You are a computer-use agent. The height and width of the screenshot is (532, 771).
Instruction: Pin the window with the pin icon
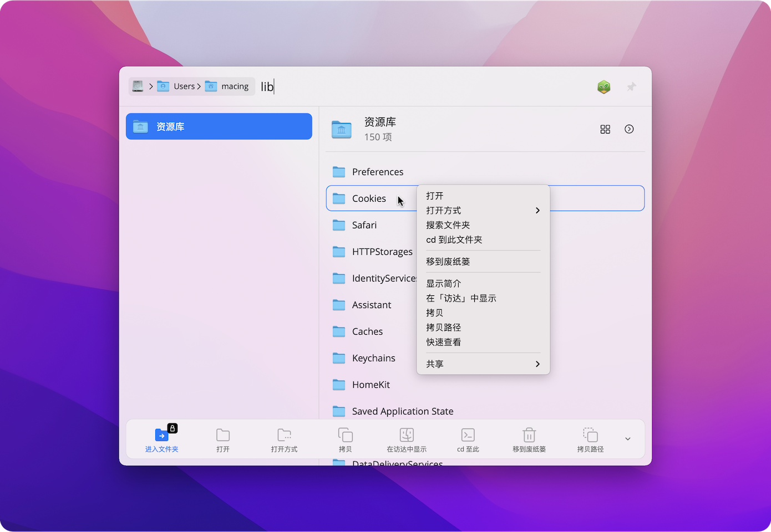(x=631, y=87)
